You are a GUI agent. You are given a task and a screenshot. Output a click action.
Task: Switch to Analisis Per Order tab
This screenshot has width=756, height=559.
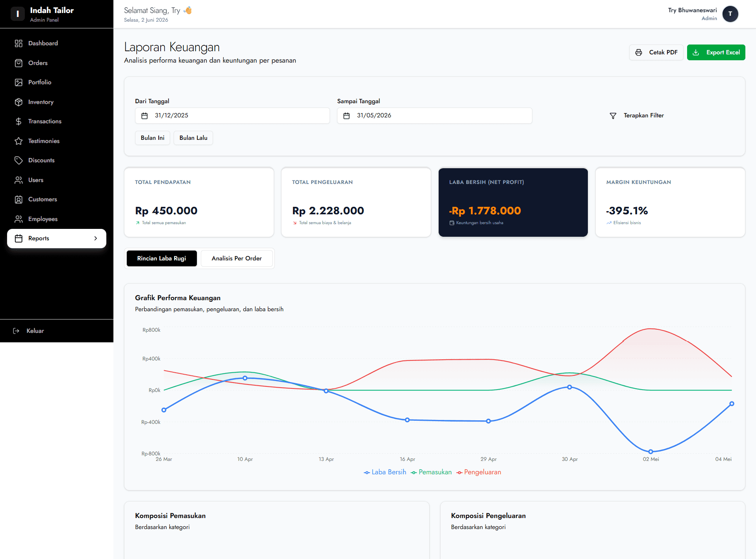237,258
